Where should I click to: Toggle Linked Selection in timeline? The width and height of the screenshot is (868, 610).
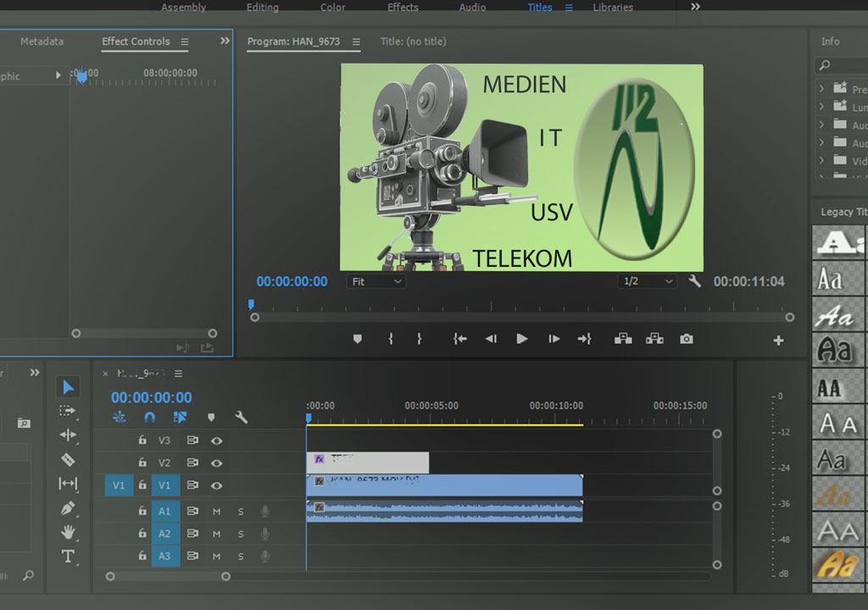tap(180, 417)
